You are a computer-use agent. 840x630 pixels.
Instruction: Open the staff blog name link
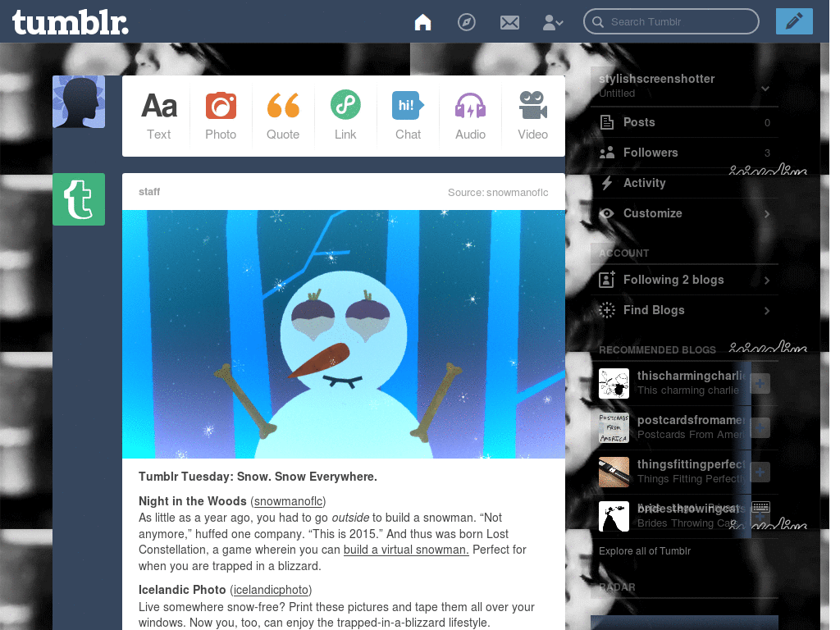point(149,192)
